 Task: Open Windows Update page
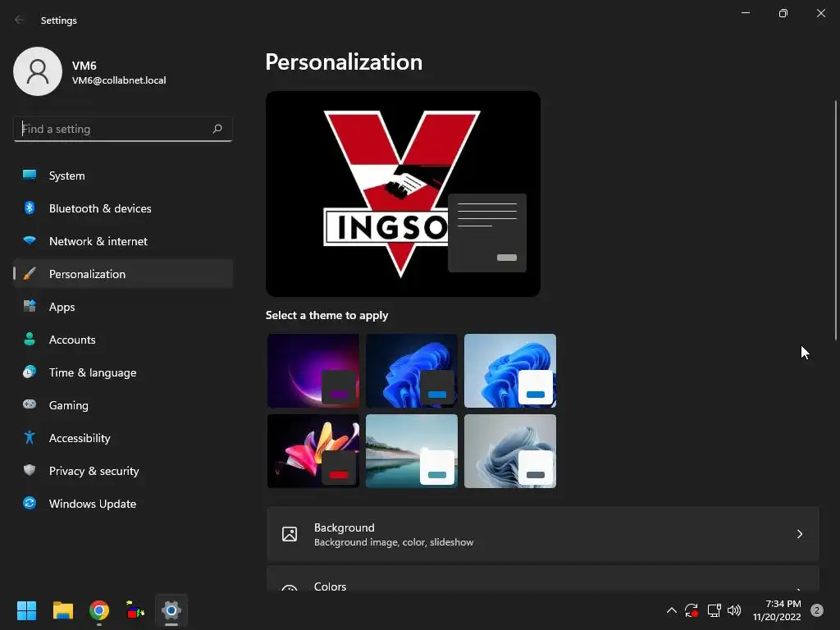point(123,504)
